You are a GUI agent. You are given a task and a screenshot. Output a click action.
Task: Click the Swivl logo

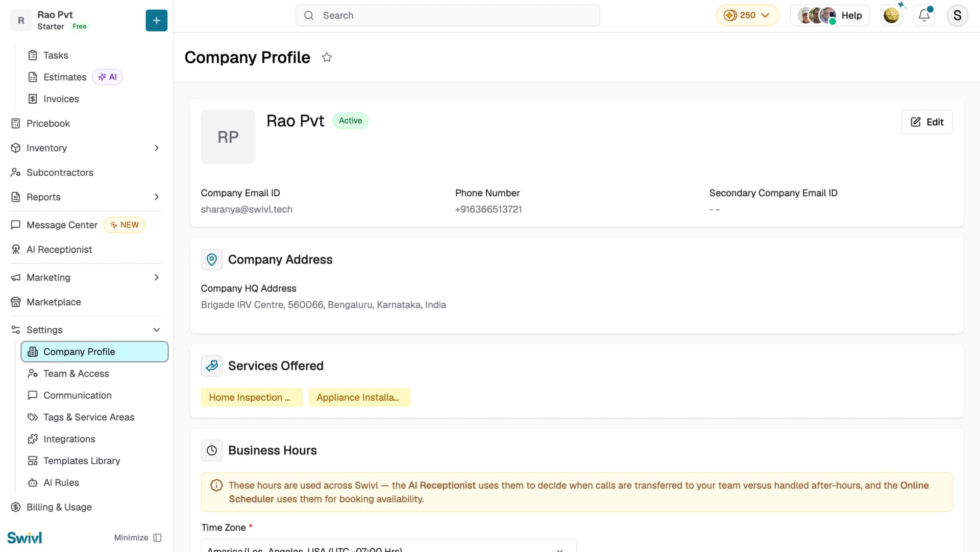[24, 538]
